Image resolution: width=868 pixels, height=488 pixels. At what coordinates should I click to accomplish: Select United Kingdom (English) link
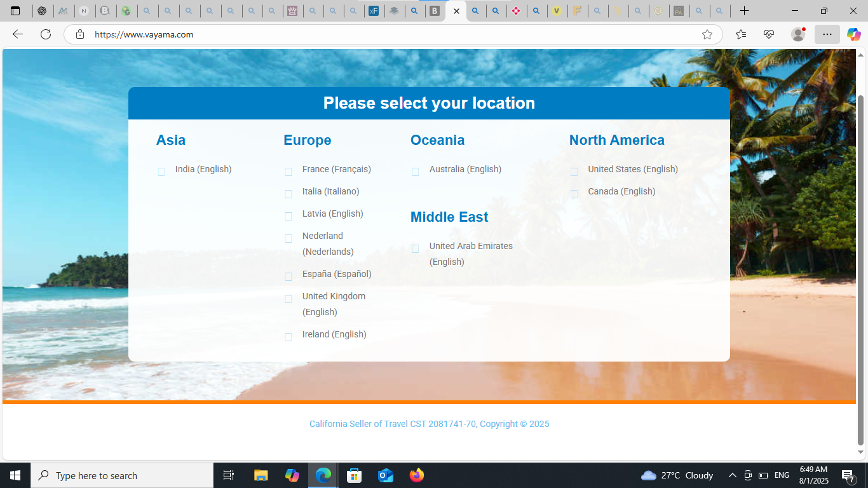(x=334, y=304)
